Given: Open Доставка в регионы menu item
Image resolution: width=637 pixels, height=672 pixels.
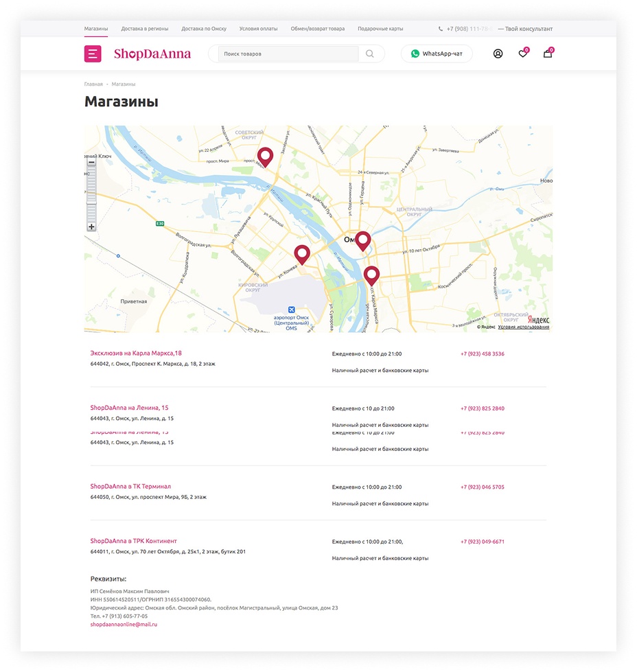Looking at the screenshot, I should tap(144, 29).
